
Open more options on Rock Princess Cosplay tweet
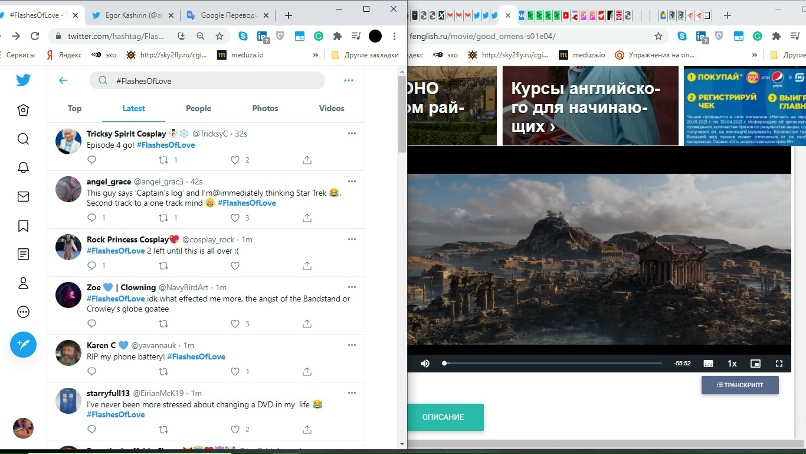(351, 239)
